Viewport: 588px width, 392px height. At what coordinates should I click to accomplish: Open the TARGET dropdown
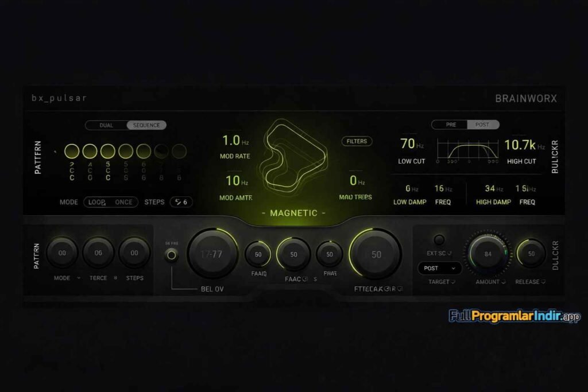pyautogui.click(x=442, y=282)
